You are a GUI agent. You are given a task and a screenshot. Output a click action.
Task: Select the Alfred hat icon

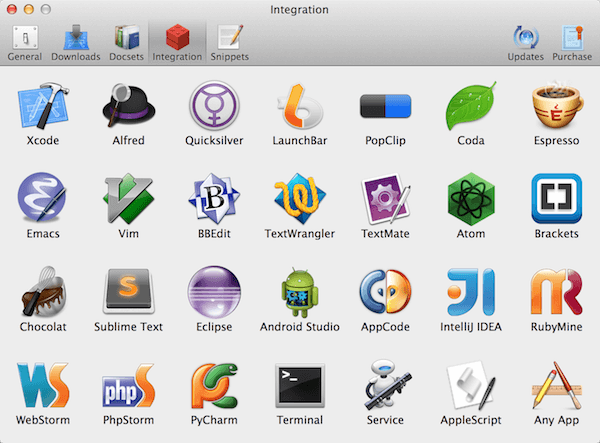(x=129, y=105)
